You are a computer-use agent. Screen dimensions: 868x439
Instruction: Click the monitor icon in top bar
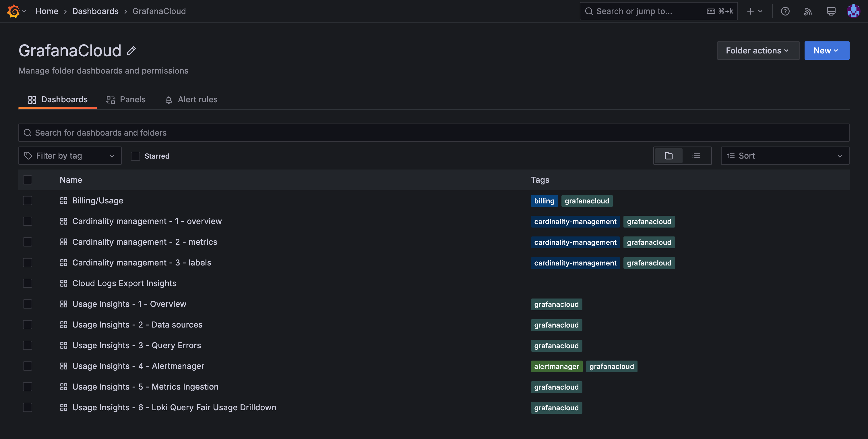tap(831, 11)
